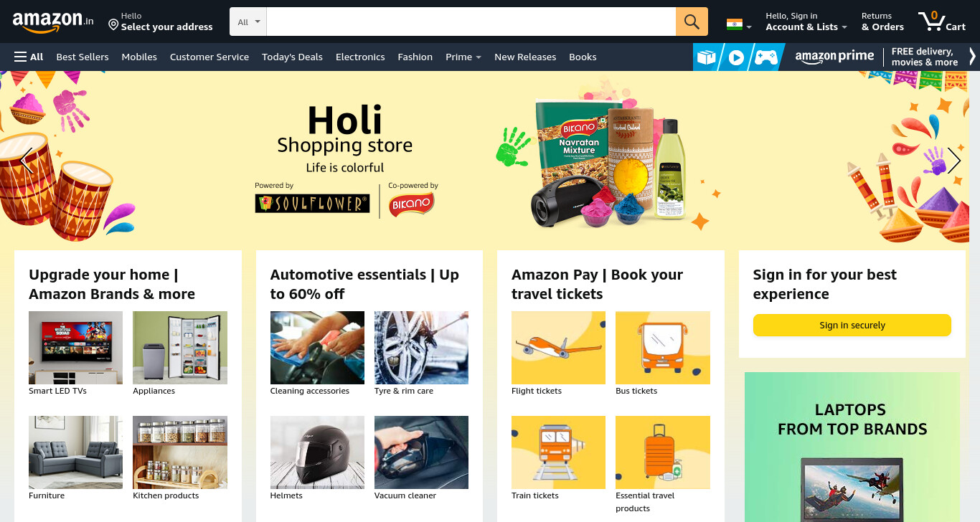Expand the All search category dropdown
This screenshot has height=522, width=980.
tap(248, 22)
